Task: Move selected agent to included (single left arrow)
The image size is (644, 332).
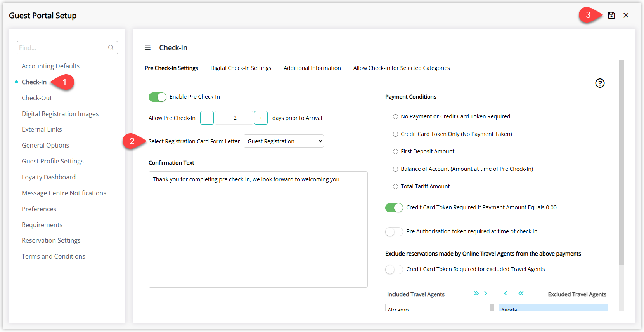Action: (x=506, y=294)
